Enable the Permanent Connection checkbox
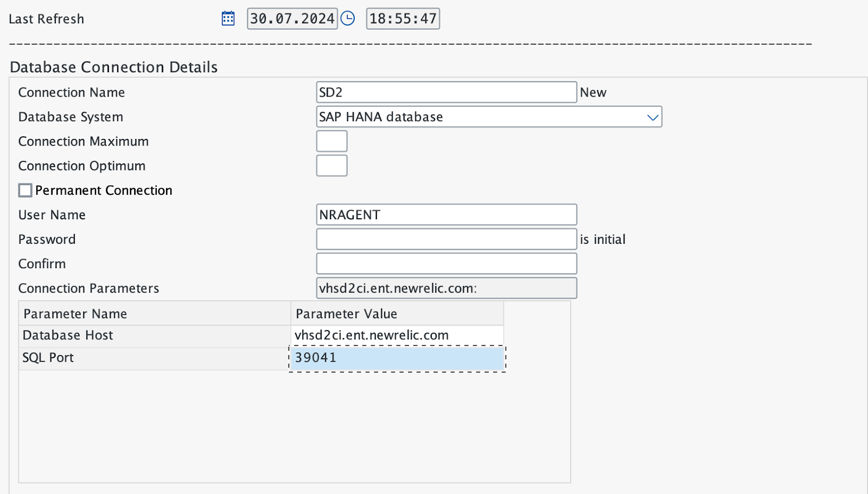The width and height of the screenshot is (868, 494). tap(25, 190)
